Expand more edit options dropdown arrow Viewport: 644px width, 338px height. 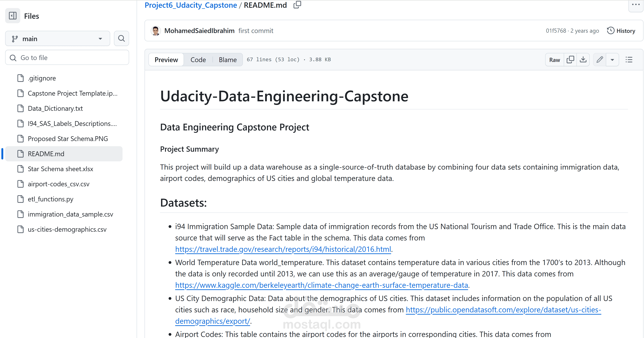tap(613, 60)
